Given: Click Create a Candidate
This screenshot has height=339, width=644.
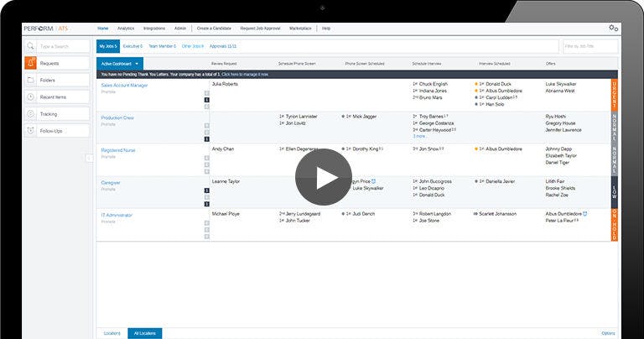Looking at the screenshot, I should click(x=214, y=29).
